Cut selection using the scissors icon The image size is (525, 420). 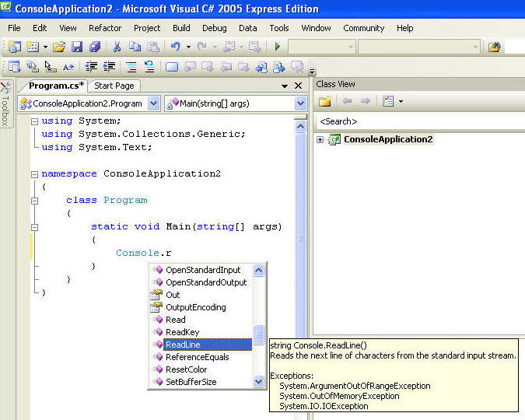pos(117,47)
